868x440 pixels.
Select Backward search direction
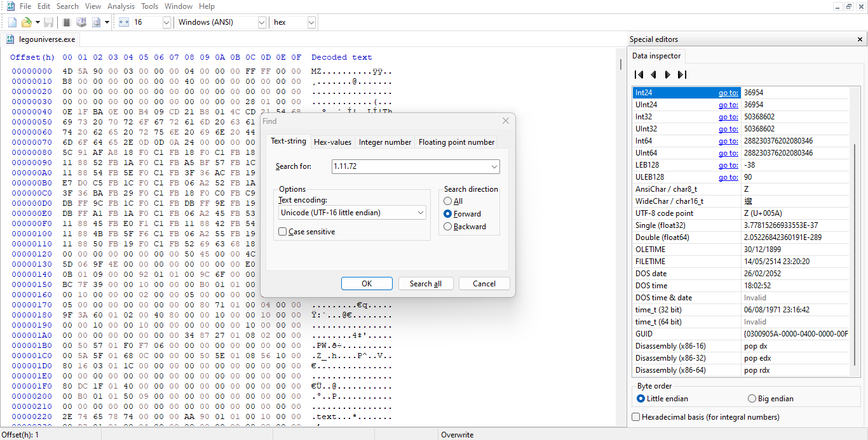click(465, 227)
